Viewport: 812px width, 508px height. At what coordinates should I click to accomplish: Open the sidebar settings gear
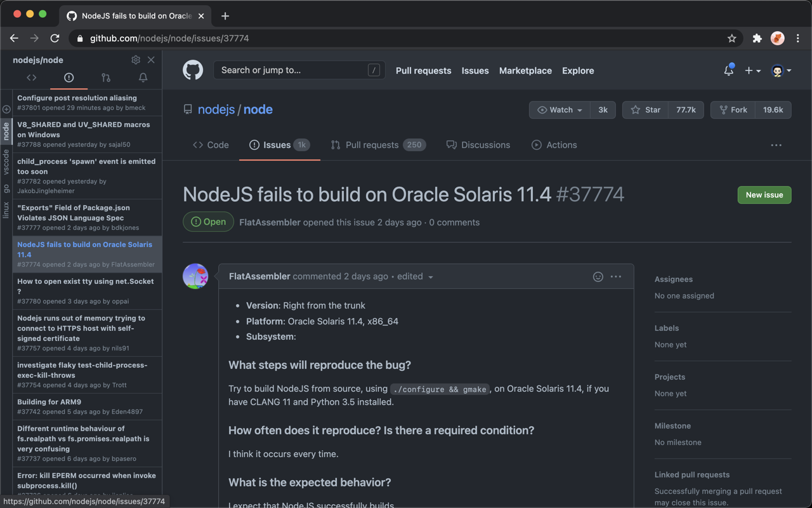coord(136,60)
